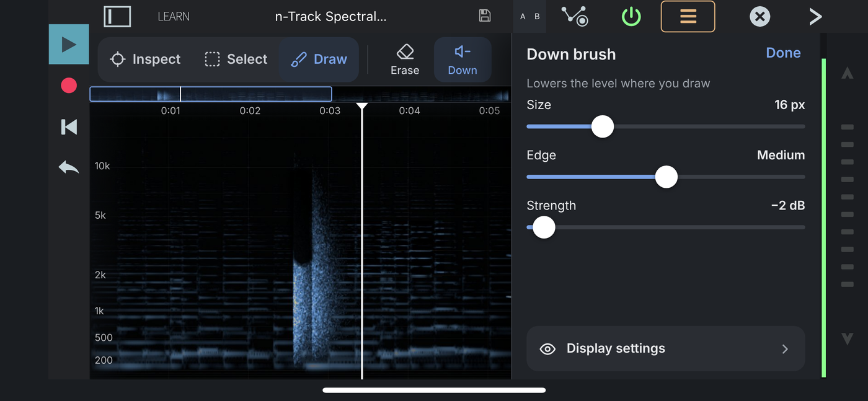
Task: Choose the Draw tool
Action: 319,59
